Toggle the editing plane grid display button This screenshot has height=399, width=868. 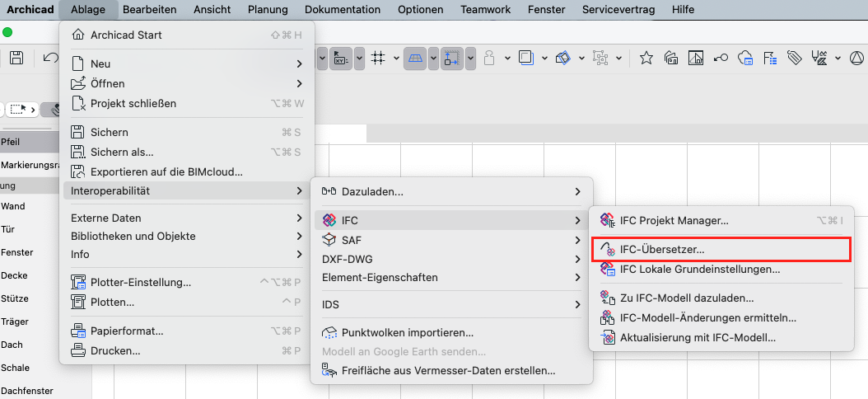point(414,58)
